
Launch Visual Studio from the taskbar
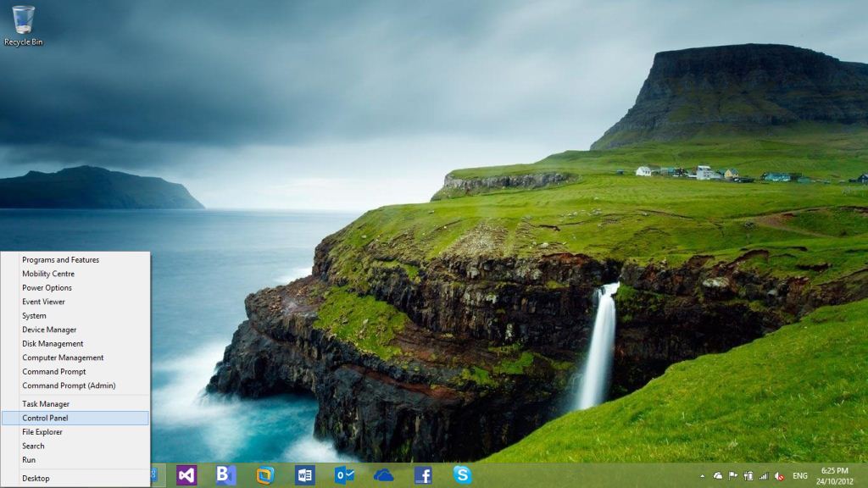click(x=186, y=475)
